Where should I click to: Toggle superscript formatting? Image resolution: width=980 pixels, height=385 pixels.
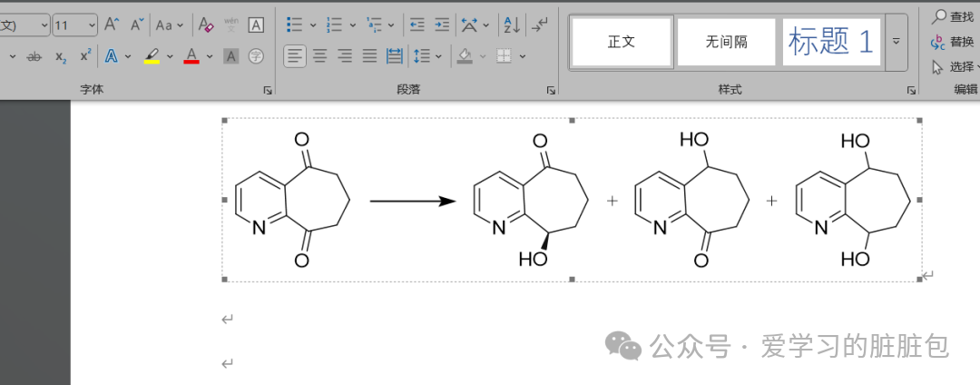pyautogui.click(x=85, y=56)
